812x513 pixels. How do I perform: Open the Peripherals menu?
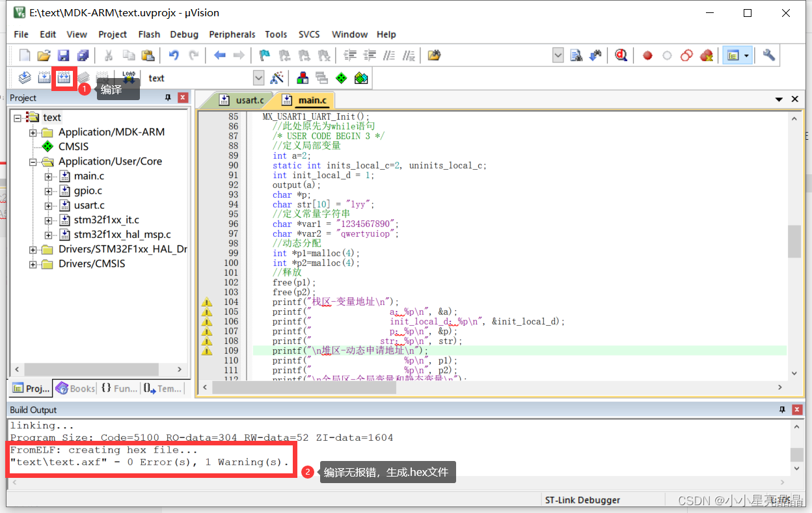[232, 34]
